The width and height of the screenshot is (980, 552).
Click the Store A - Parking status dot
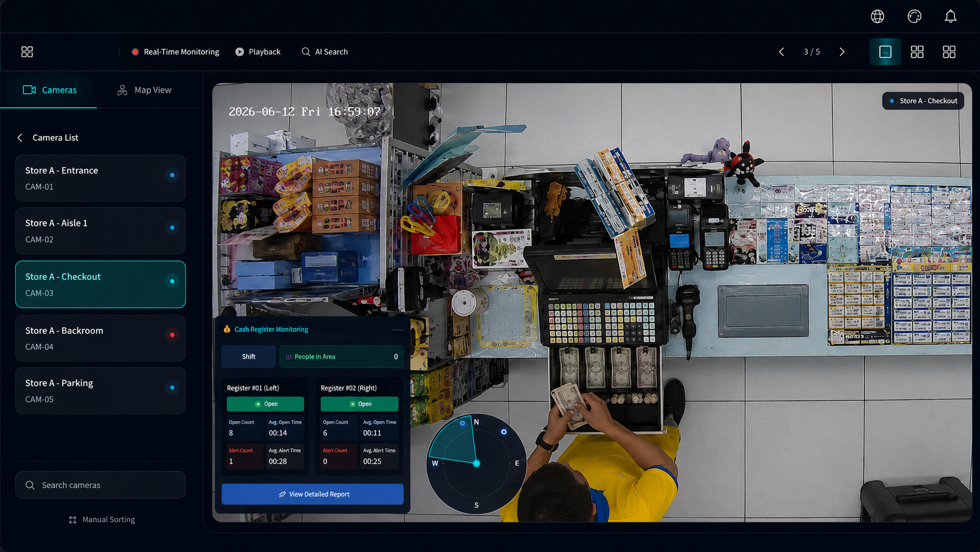[172, 388]
